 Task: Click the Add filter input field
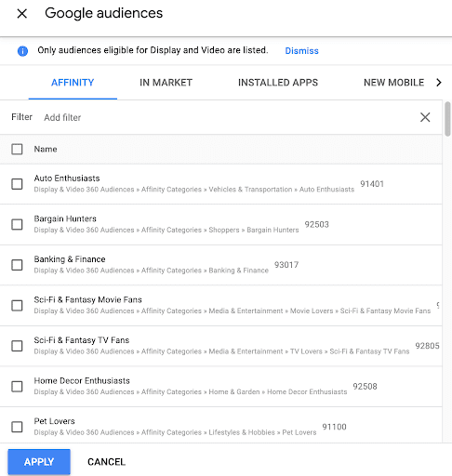[x=230, y=117]
